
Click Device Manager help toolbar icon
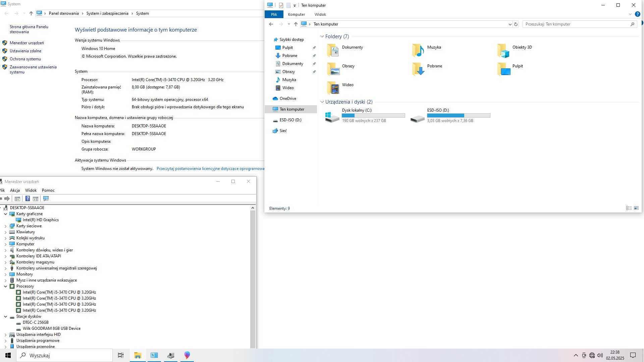tap(28, 198)
